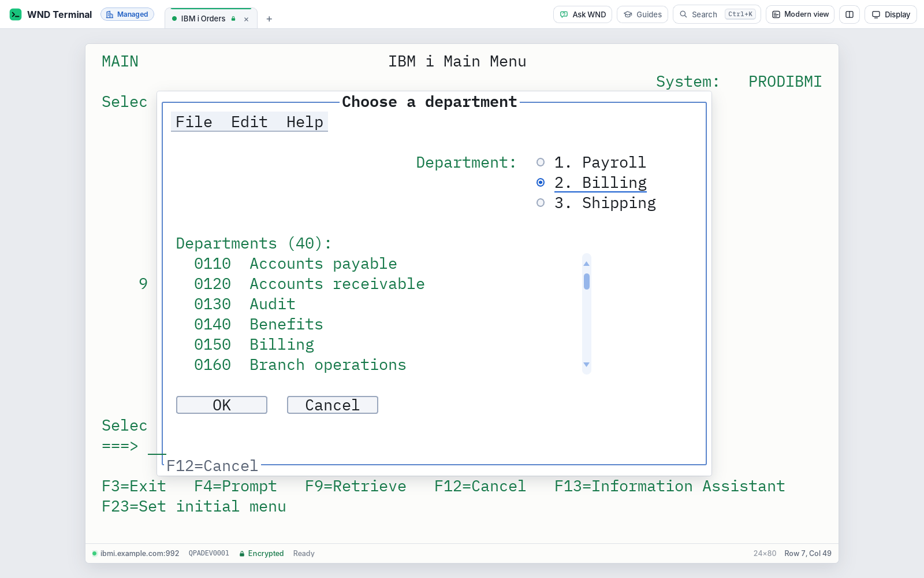Click ibmi.example.com:992 connection status
This screenshot has width=924, height=578.
[136, 554]
